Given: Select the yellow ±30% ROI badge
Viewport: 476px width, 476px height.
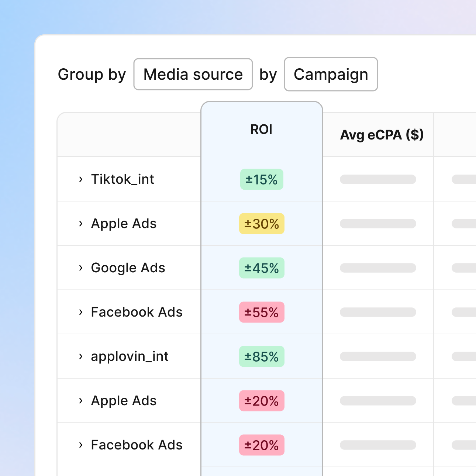Looking at the screenshot, I should click(262, 224).
